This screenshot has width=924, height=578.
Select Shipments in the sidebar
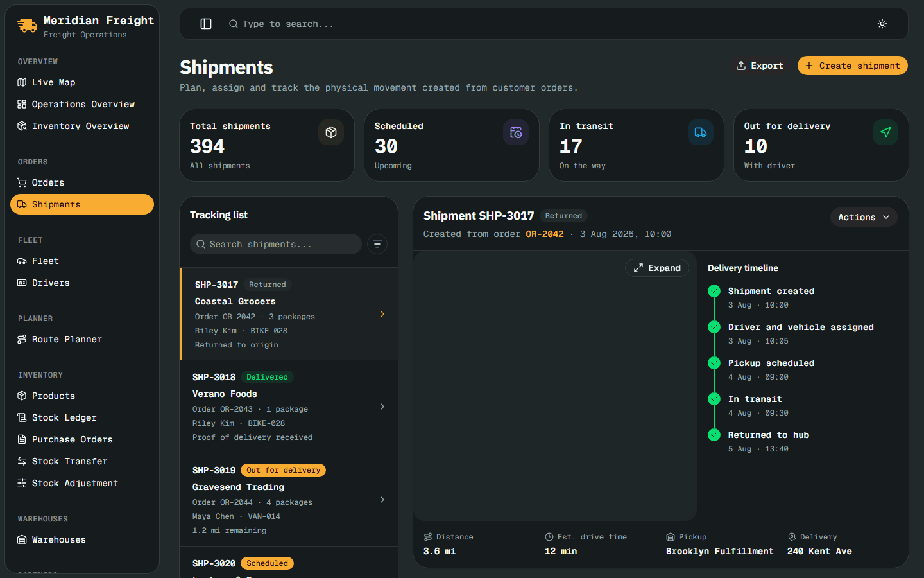[82, 204]
